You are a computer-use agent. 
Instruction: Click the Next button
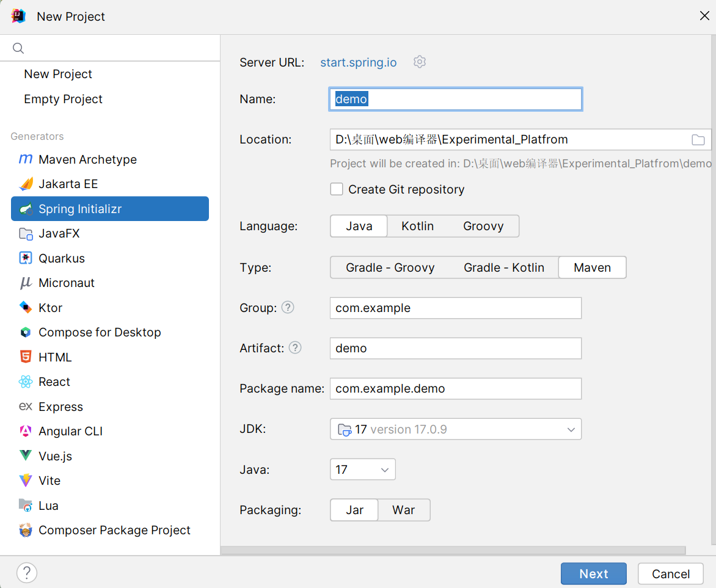click(x=593, y=574)
